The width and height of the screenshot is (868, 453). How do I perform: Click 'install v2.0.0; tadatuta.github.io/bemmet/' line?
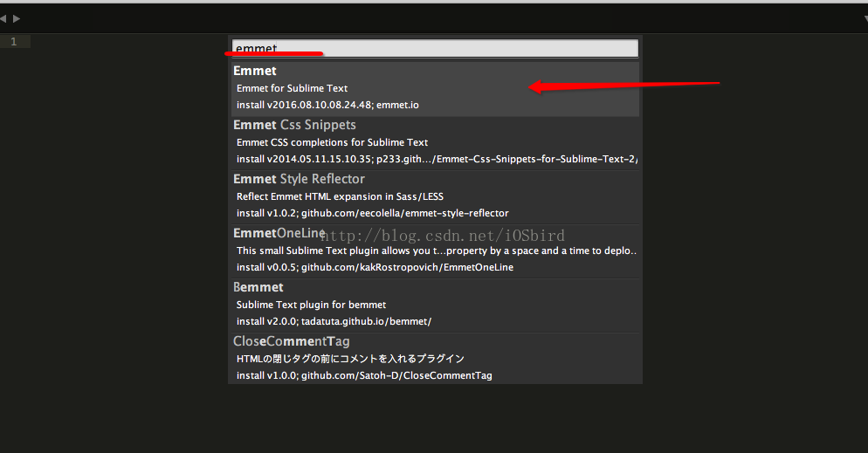334,322
